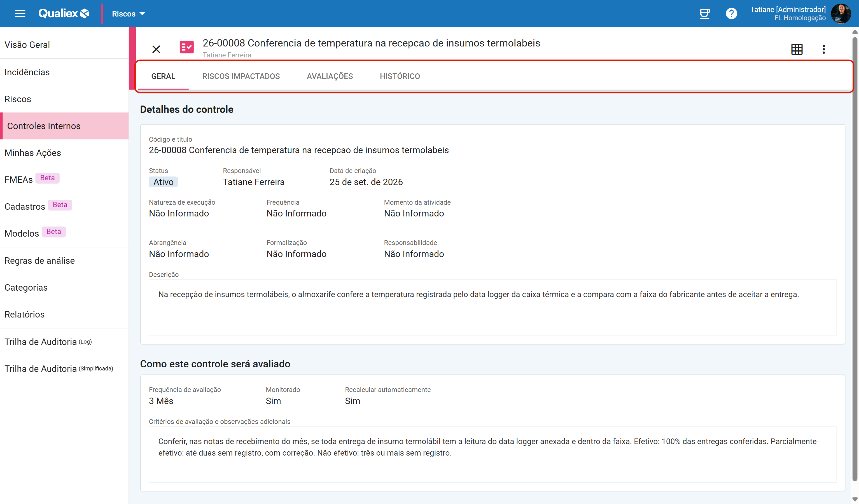Open the grid view icon
This screenshot has width=859, height=504.
pyautogui.click(x=797, y=49)
